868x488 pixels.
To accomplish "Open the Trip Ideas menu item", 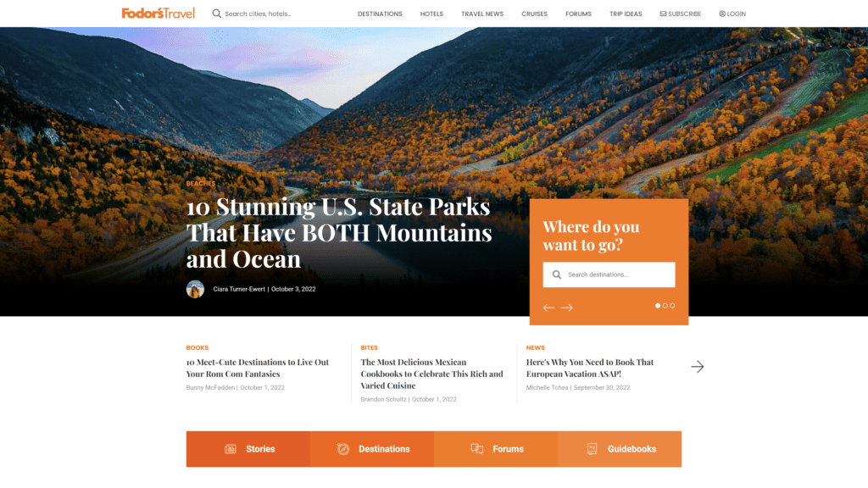I will pos(626,14).
